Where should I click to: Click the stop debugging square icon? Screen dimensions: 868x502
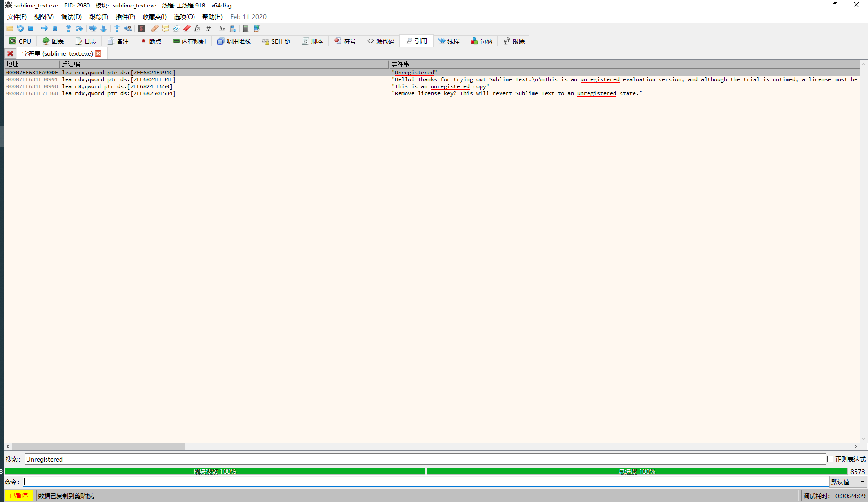[x=31, y=28]
